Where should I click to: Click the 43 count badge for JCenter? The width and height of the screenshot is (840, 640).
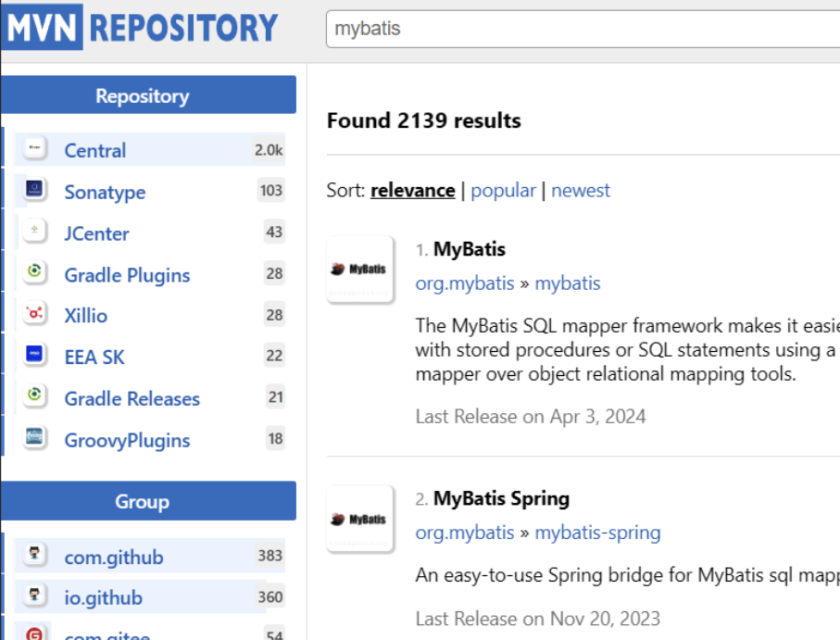[x=274, y=232]
